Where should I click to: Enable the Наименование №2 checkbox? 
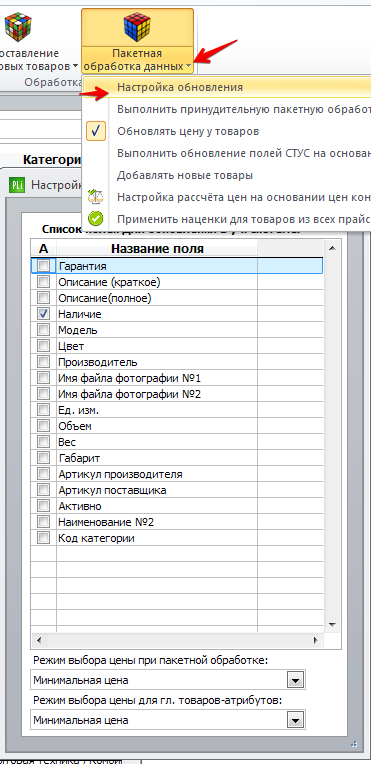pos(44,522)
